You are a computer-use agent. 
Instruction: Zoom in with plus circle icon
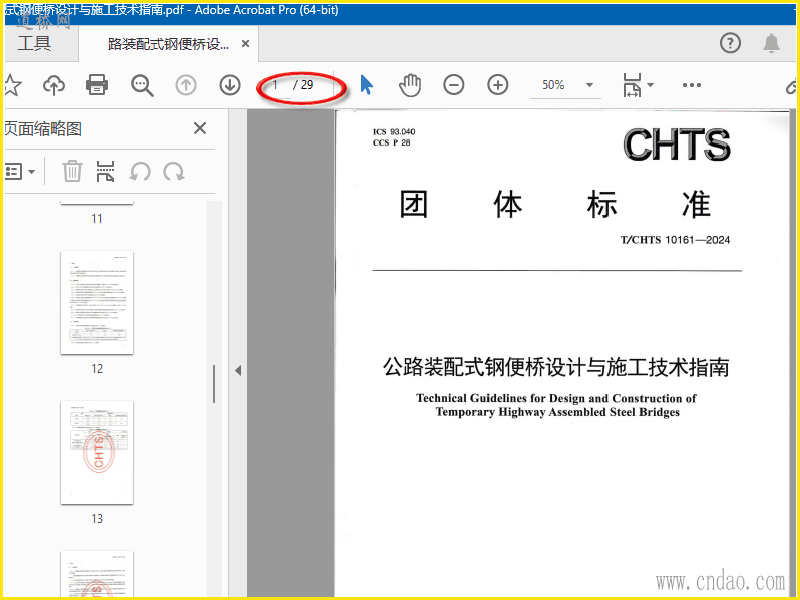click(x=497, y=85)
